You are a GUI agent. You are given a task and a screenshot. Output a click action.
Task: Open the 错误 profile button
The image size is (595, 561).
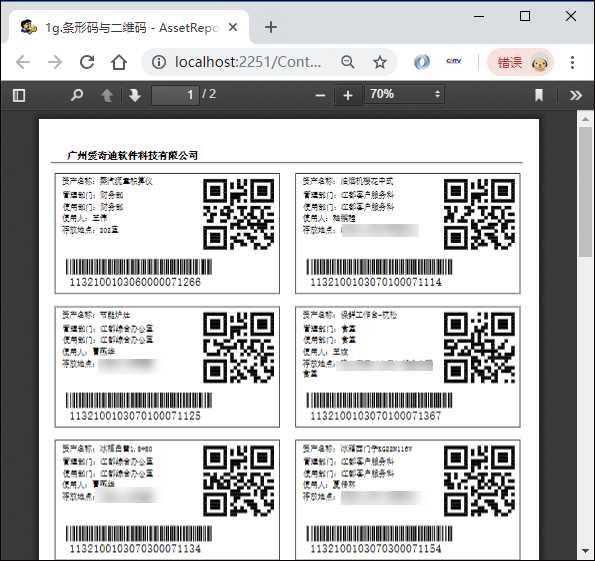[x=521, y=63]
